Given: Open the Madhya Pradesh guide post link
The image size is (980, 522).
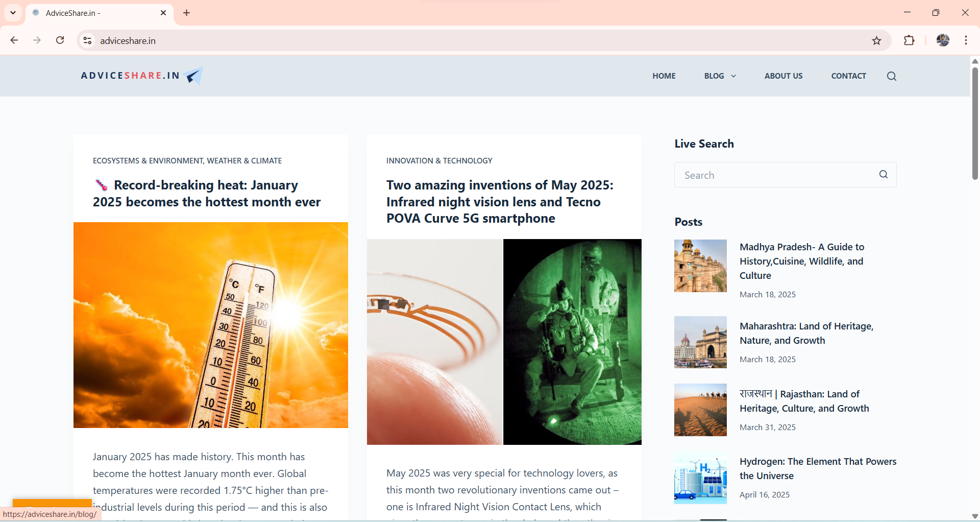Looking at the screenshot, I should (802, 261).
